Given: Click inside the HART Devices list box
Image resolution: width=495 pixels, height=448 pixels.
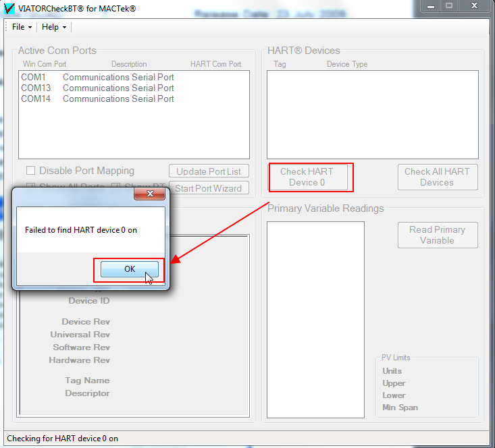Looking at the screenshot, I should (x=373, y=115).
